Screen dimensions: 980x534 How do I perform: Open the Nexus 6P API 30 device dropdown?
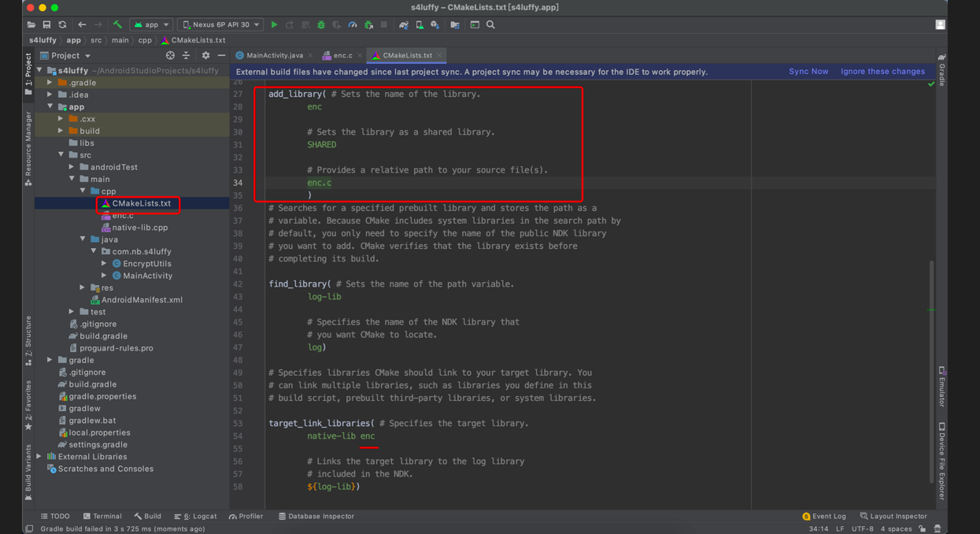tap(221, 25)
